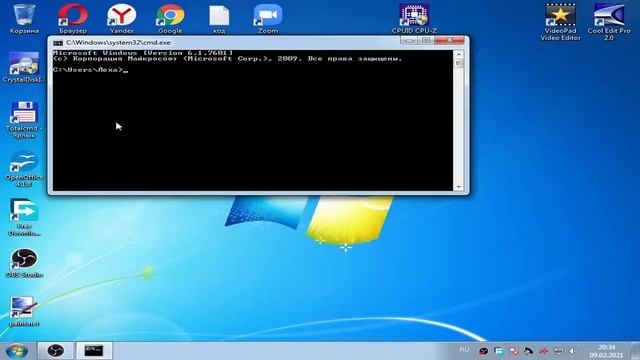Minimize the cmd.exe window
Viewport: 640px width, 360px height.
[409, 40]
